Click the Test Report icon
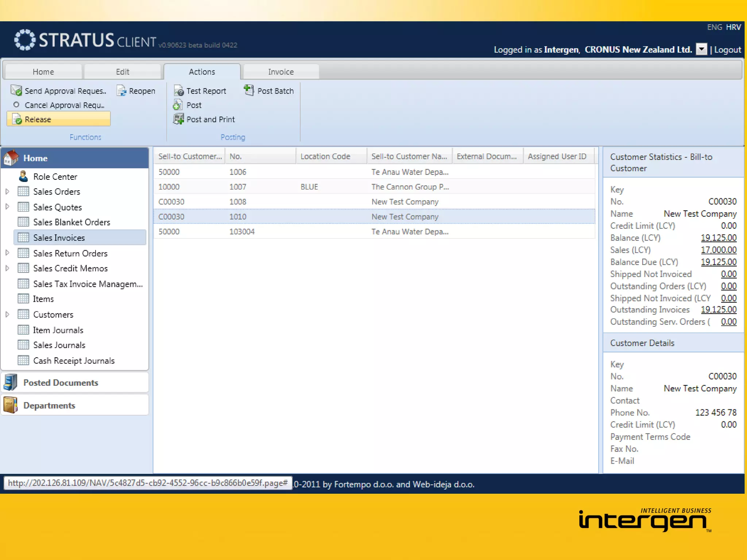The image size is (747, 560). pyautogui.click(x=178, y=90)
